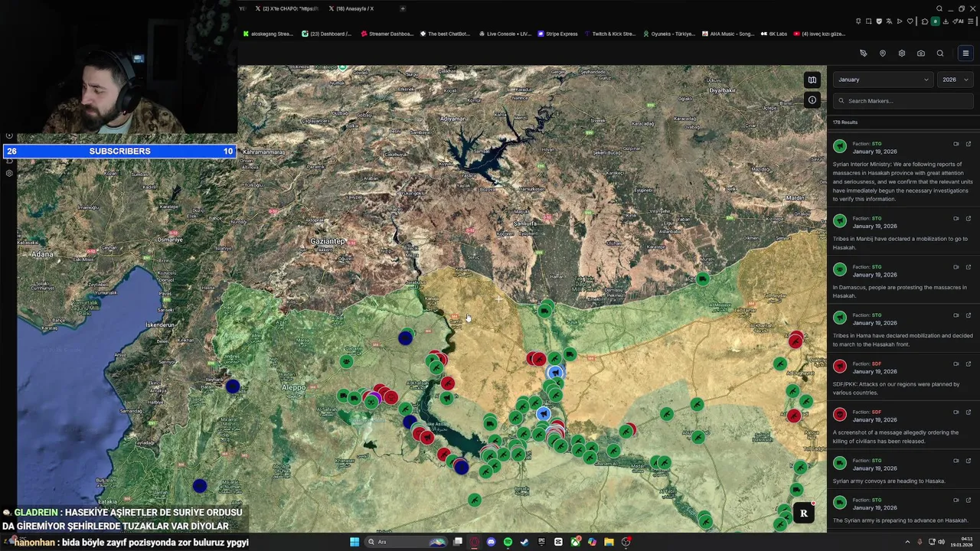Click the Aleppo city label on map

(294, 388)
